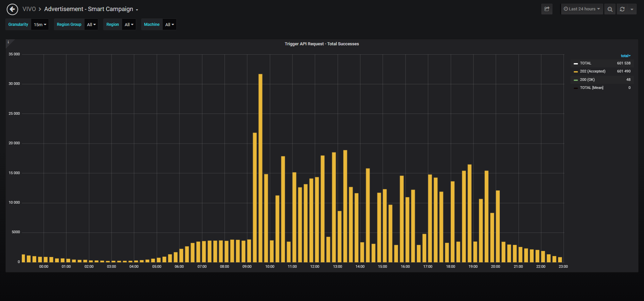Open the Granularity 15m dropdown
The width and height of the screenshot is (644, 301).
40,24
